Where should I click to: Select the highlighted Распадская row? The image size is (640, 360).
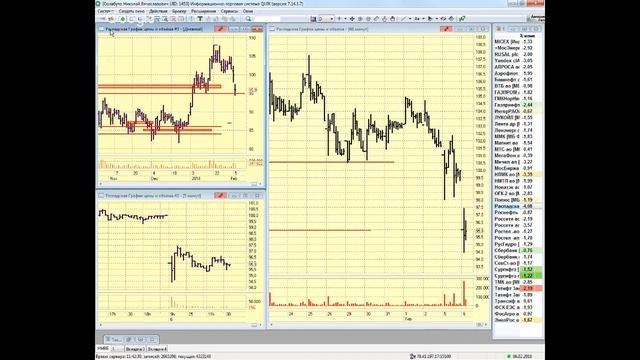click(x=518, y=206)
